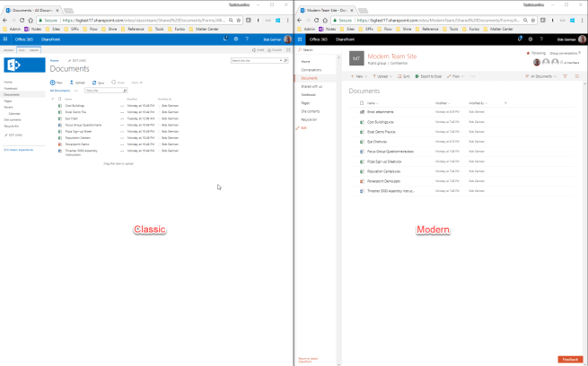588x366 pixels.
Task: Open All Documents view dropdown in Modern
Action: [x=540, y=76]
